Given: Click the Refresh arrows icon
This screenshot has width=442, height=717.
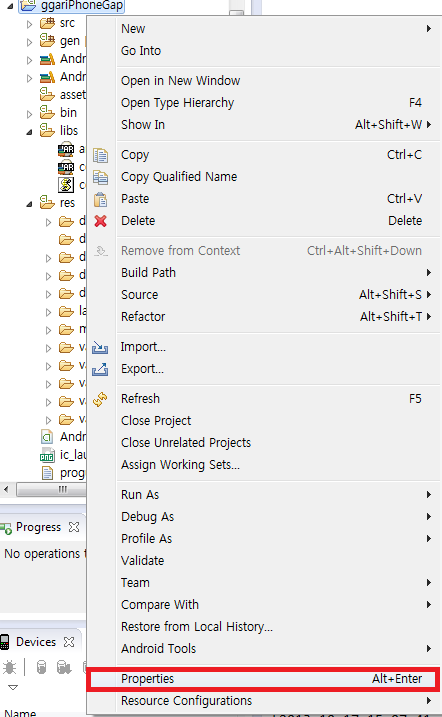Looking at the screenshot, I should 100,399.
